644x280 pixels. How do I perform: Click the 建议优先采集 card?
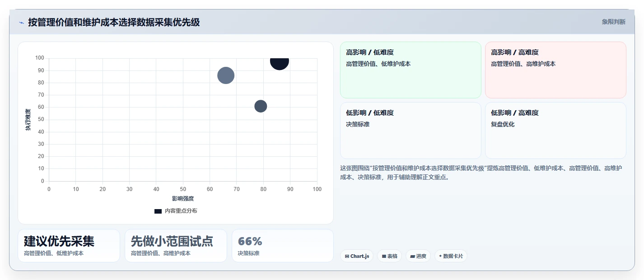tap(69, 246)
